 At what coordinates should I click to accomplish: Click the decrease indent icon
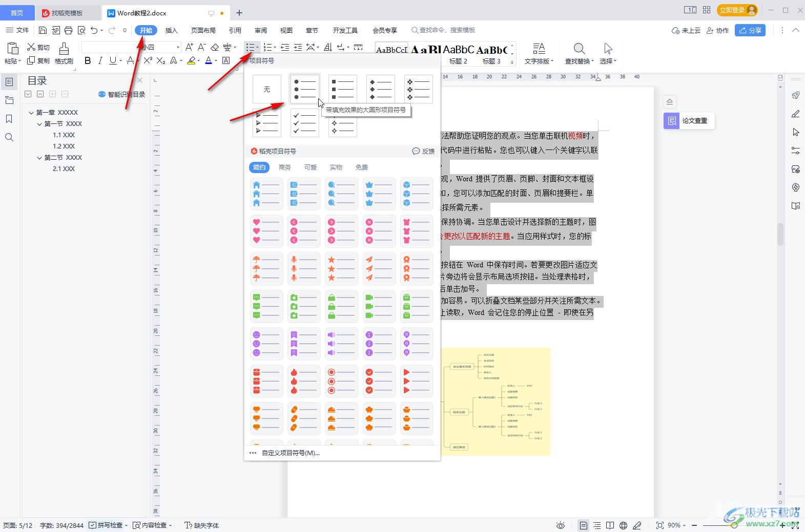(x=285, y=47)
